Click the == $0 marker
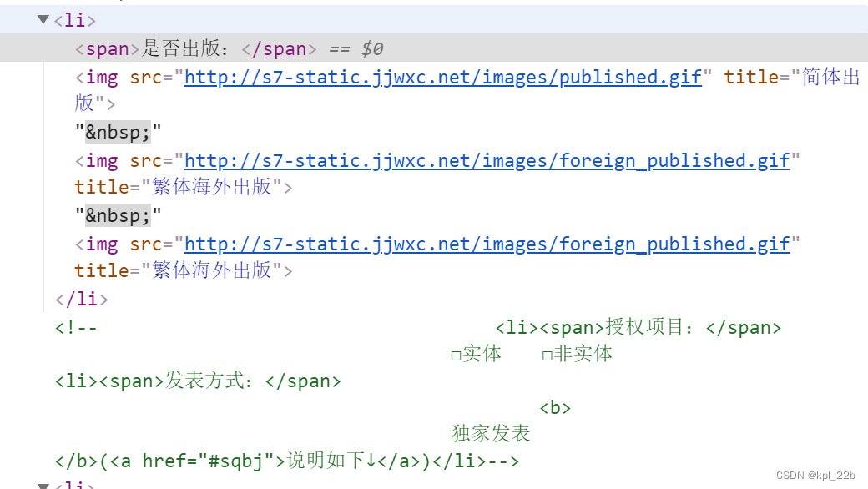Screen dimensions: 868x489 [356, 48]
